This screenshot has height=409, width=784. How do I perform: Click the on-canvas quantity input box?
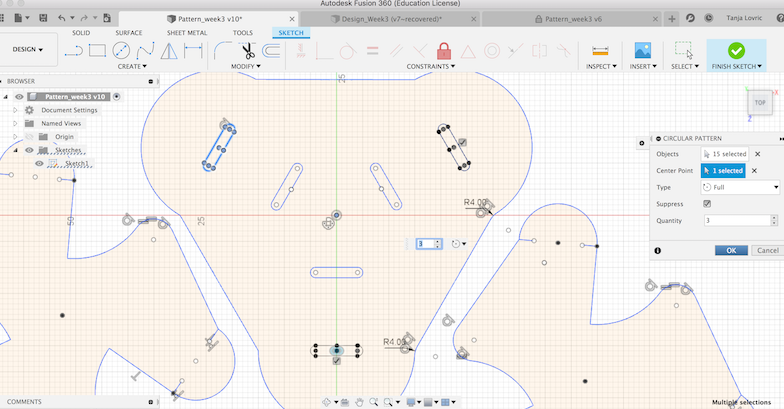(426, 244)
